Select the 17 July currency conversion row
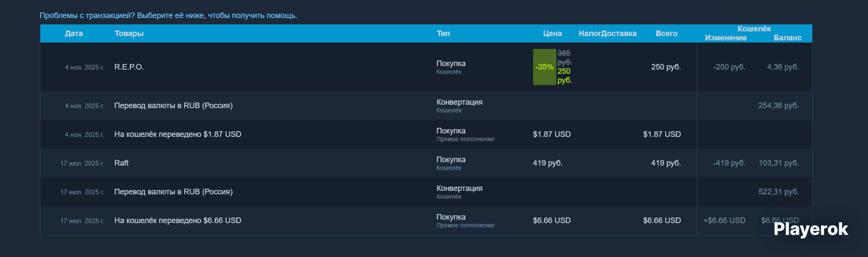The image size is (868, 257). point(426,192)
